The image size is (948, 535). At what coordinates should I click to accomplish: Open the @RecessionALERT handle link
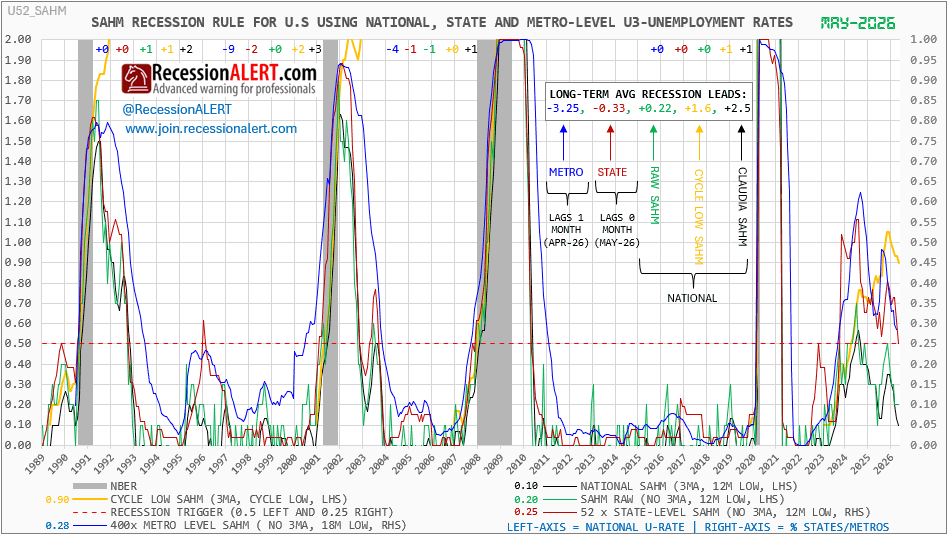pyautogui.click(x=177, y=109)
